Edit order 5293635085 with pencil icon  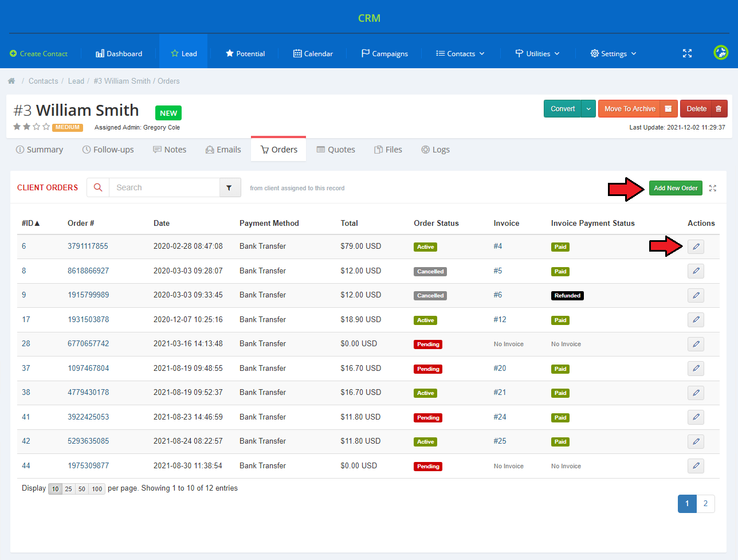pyautogui.click(x=696, y=441)
